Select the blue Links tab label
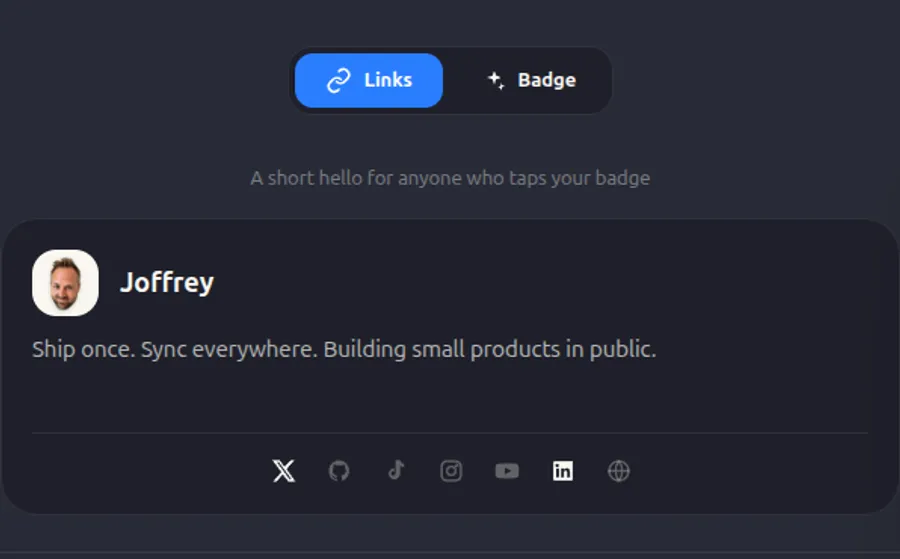900x559 pixels. pyautogui.click(x=388, y=80)
